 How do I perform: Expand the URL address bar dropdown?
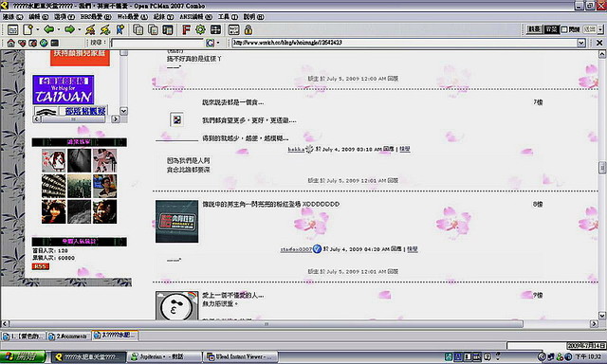(x=581, y=43)
